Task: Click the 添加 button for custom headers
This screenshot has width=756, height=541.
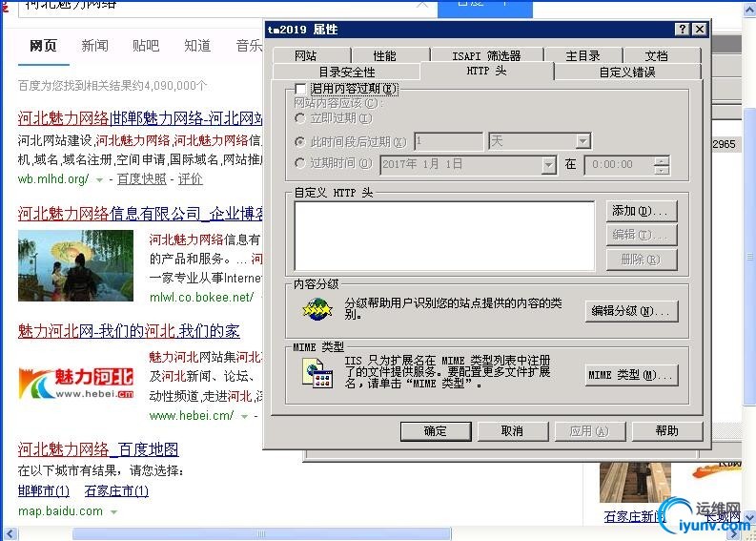Action: pyautogui.click(x=642, y=211)
